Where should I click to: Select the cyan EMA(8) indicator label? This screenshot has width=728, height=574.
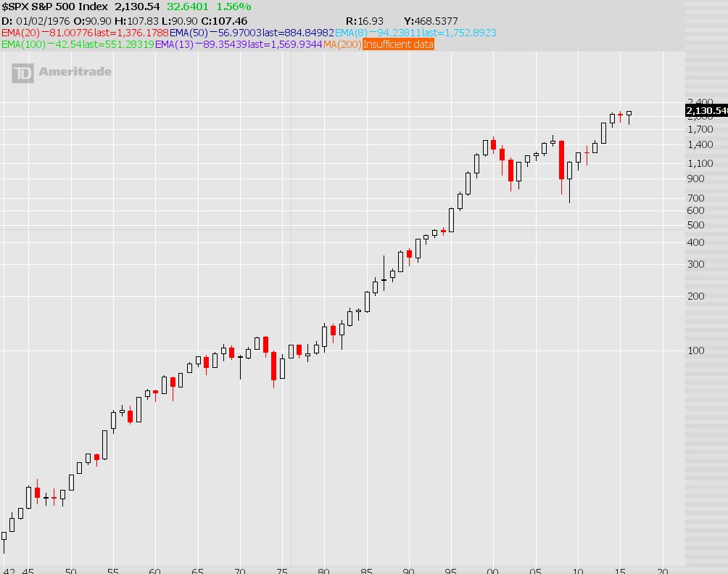coord(351,33)
